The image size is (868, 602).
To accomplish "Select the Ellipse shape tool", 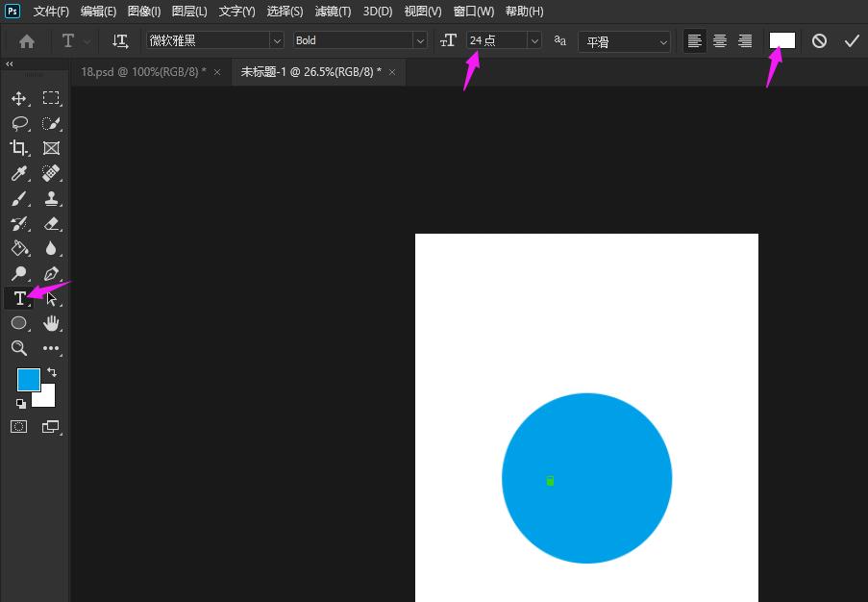I will coord(19,323).
